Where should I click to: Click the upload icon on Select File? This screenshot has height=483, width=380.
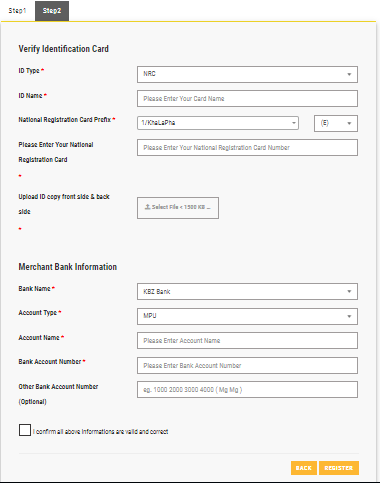[x=147, y=207]
